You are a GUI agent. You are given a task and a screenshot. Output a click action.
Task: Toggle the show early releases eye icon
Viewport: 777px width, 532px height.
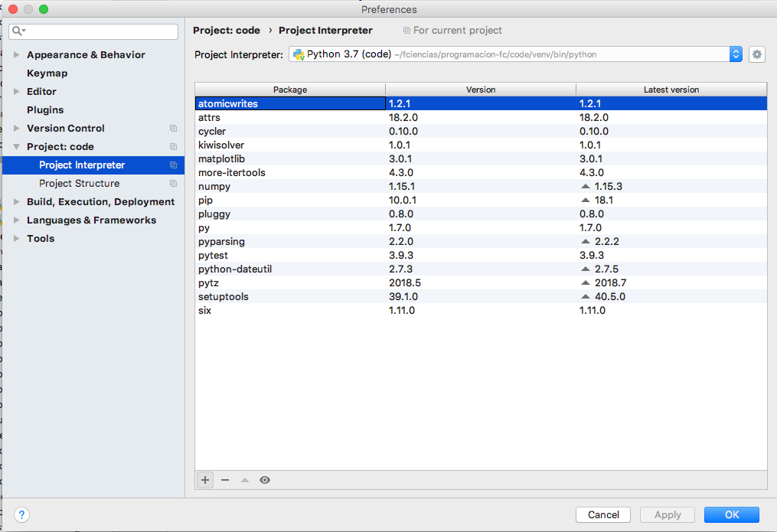click(x=265, y=480)
